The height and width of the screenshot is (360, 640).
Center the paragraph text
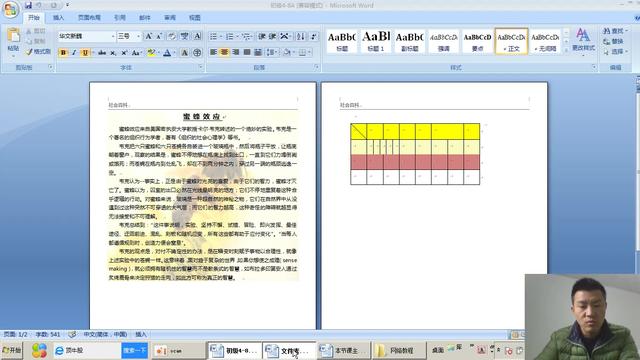[224, 52]
